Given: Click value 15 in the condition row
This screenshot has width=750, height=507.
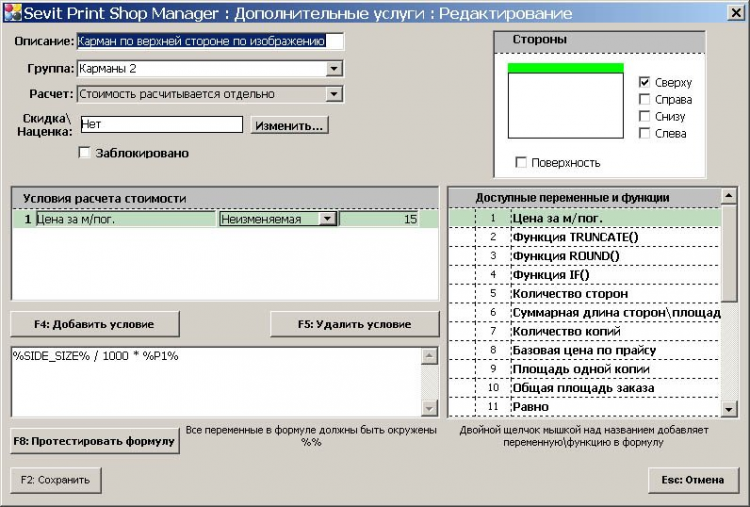Looking at the screenshot, I should pos(379,219).
